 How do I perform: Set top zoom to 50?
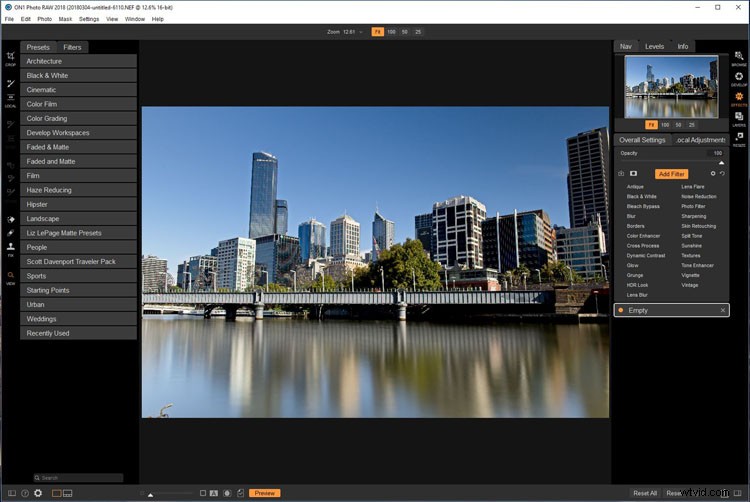pos(405,32)
